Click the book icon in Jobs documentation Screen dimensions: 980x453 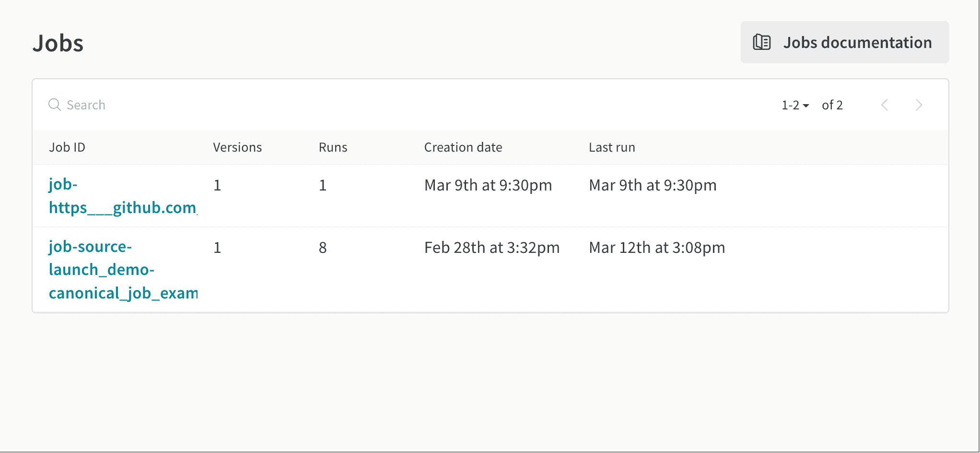pos(761,42)
